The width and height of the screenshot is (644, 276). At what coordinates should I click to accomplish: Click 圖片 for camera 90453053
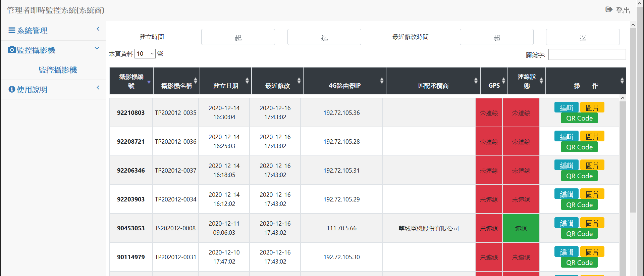coord(592,223)
